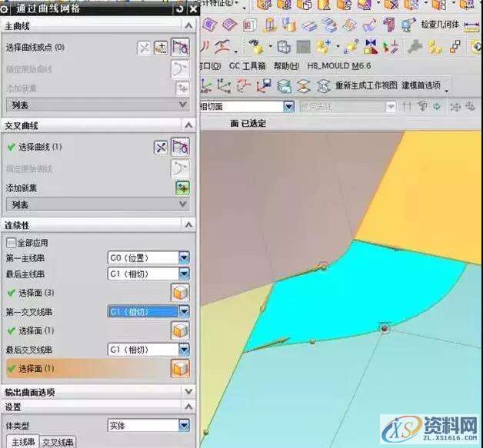Viewport: 483px width, 448px height.
Task: Click 重新生成工作视图 button
Action: (366, 85)
